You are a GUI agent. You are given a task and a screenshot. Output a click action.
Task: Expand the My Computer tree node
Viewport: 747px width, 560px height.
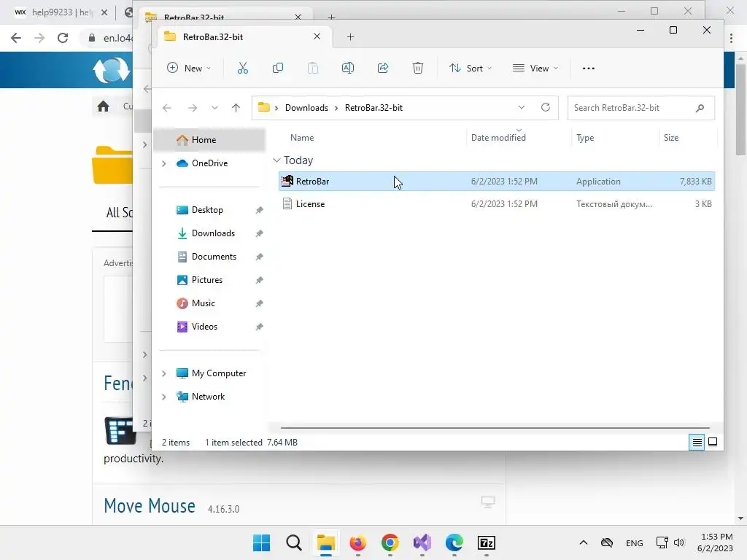(164, 373)
